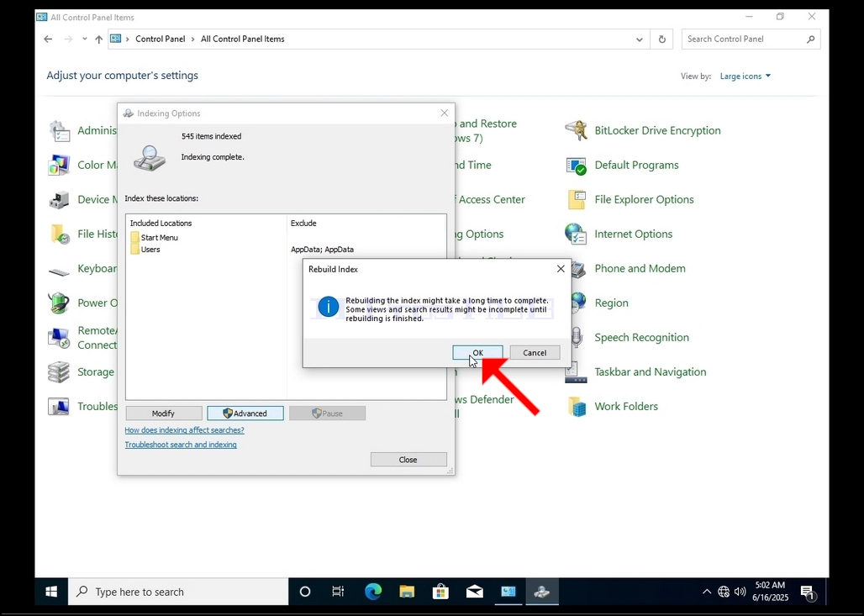Open Power Options icon

tap(59, 303)
